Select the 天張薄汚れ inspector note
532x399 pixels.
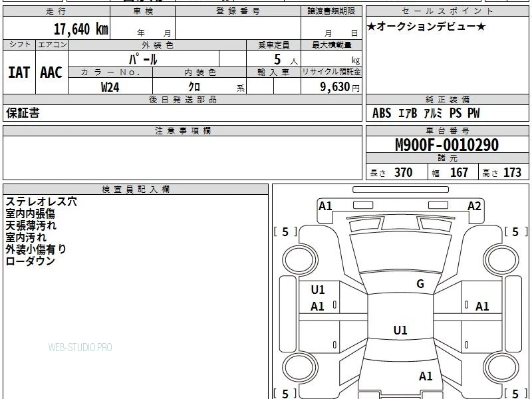31,225
